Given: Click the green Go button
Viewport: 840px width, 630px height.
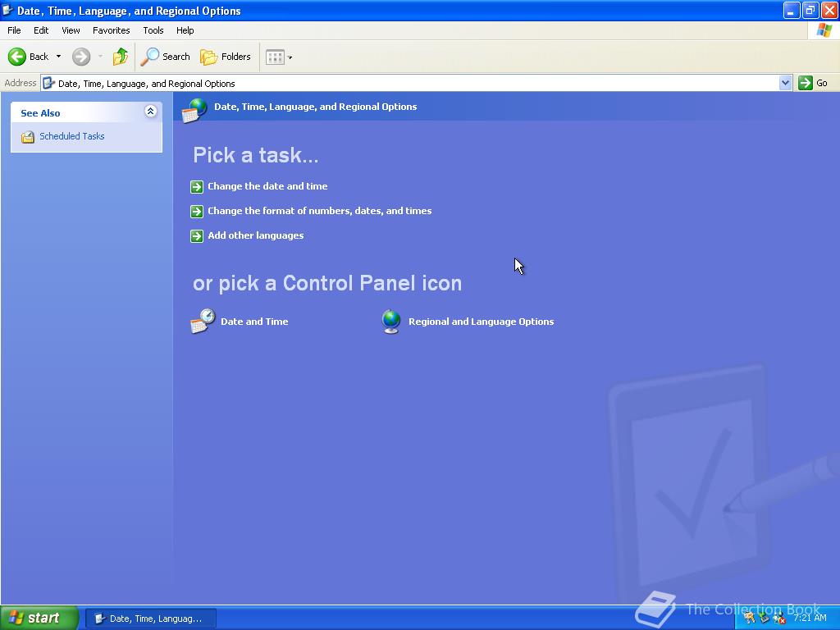Looking at the screenshot, I should 813,83.
